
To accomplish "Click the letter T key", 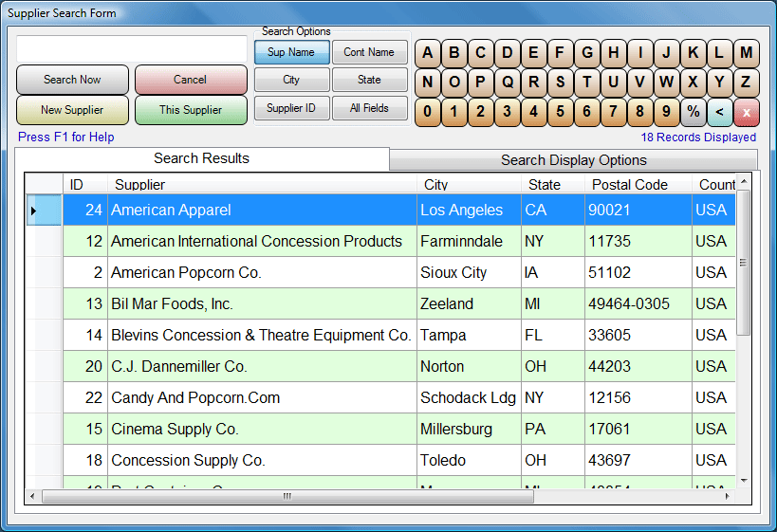I will [586, 83].
